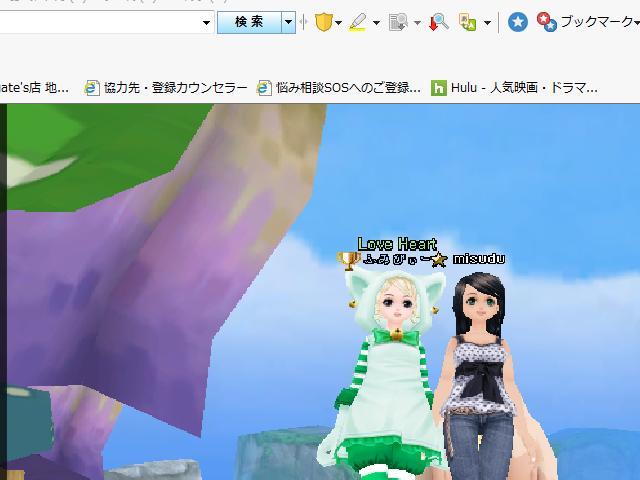Select the yellow highlighter pen icon
The height and width of the screenshot is (480, 640).
tap(358, 22)
